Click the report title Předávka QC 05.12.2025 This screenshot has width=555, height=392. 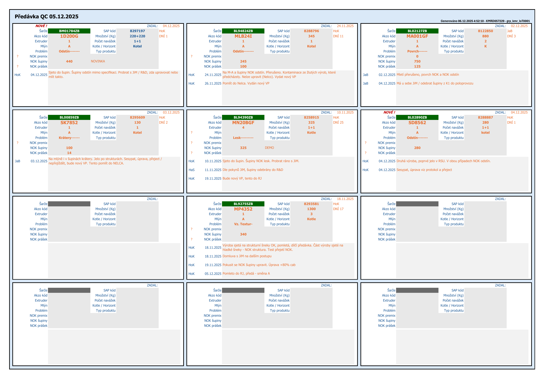(x=47, y=16)
